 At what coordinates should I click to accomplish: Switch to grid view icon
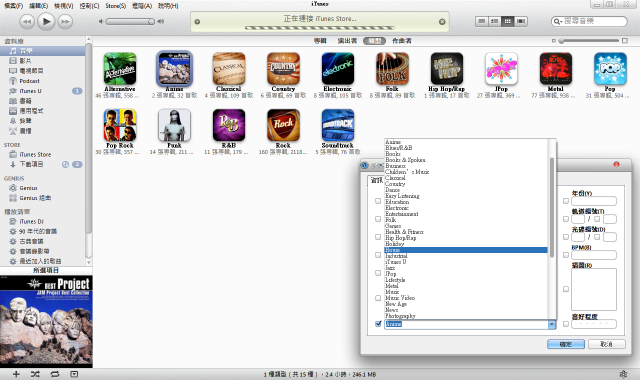(507, 21)
